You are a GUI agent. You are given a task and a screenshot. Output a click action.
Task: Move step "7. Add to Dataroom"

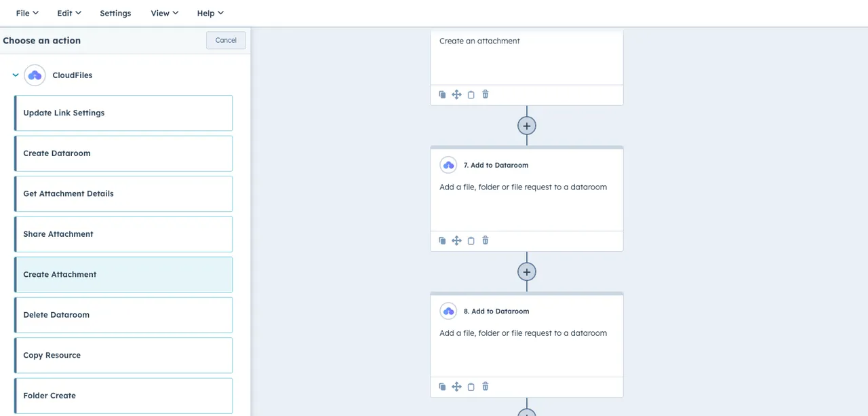pos(456,240)
